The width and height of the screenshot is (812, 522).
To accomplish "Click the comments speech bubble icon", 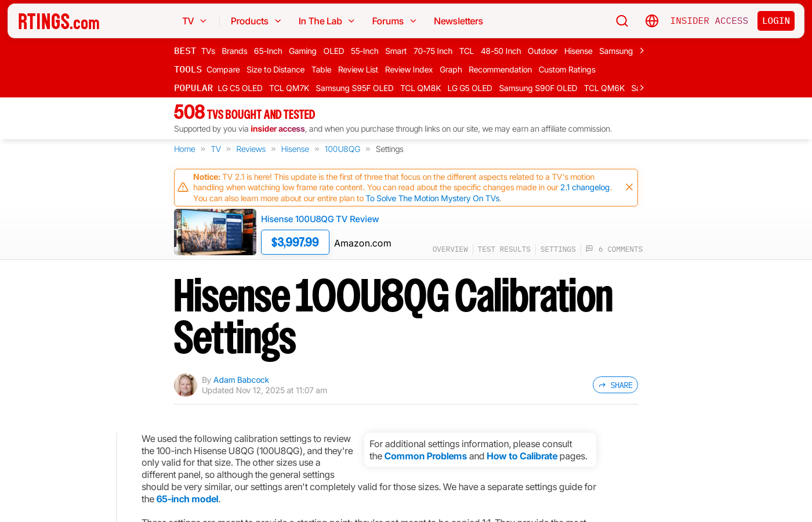I will (589, 249).
